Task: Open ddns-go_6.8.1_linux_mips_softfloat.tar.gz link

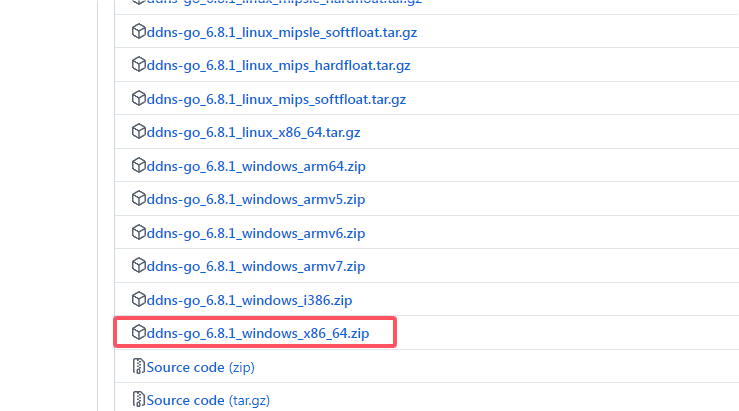Action: [276, 99]
